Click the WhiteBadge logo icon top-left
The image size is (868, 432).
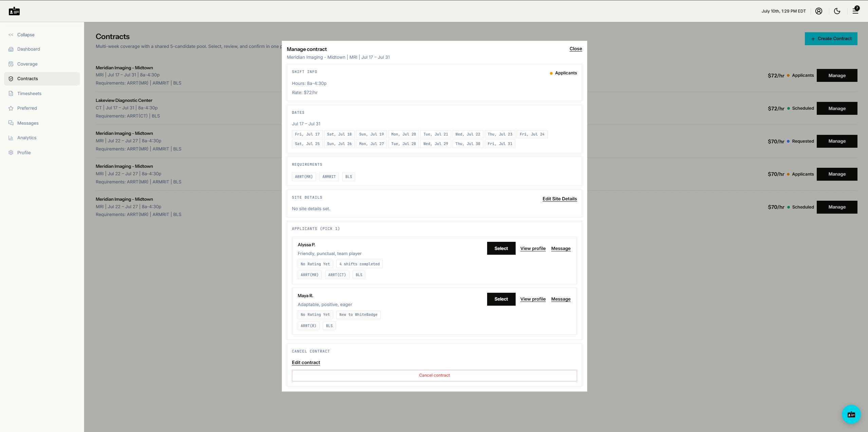click(14, 11)
